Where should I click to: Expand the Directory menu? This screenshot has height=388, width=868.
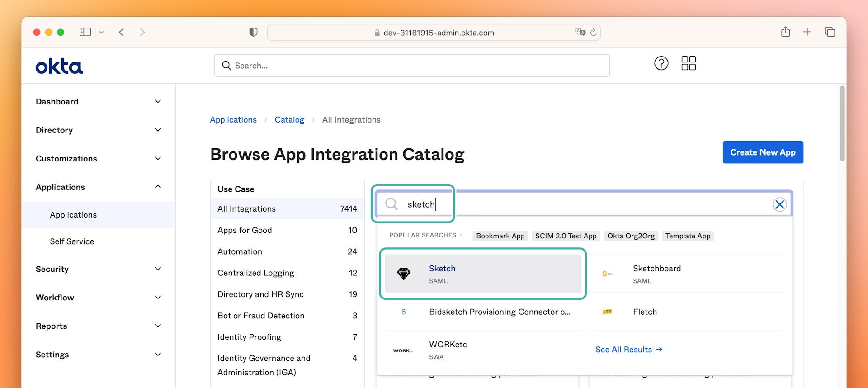tap(99, 130)
